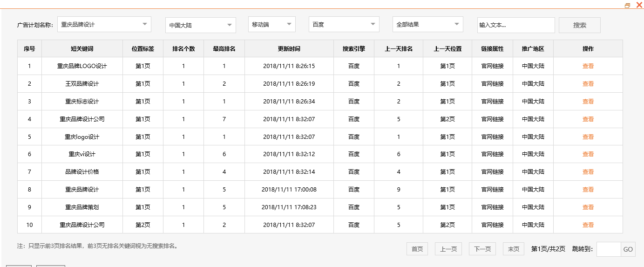Click 查看 for 重庆logo设计 row
The height and width of the screenshot is (267, 644).
pos(588,137)
